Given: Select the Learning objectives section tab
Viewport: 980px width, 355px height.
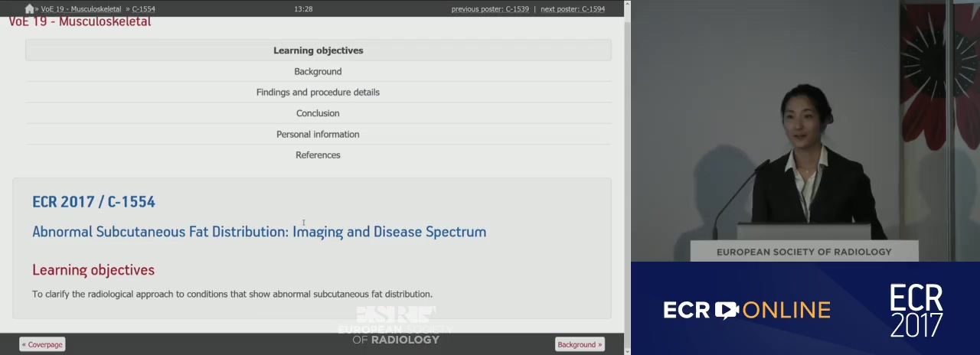Looking at the screenshot, I should (318, 50).
